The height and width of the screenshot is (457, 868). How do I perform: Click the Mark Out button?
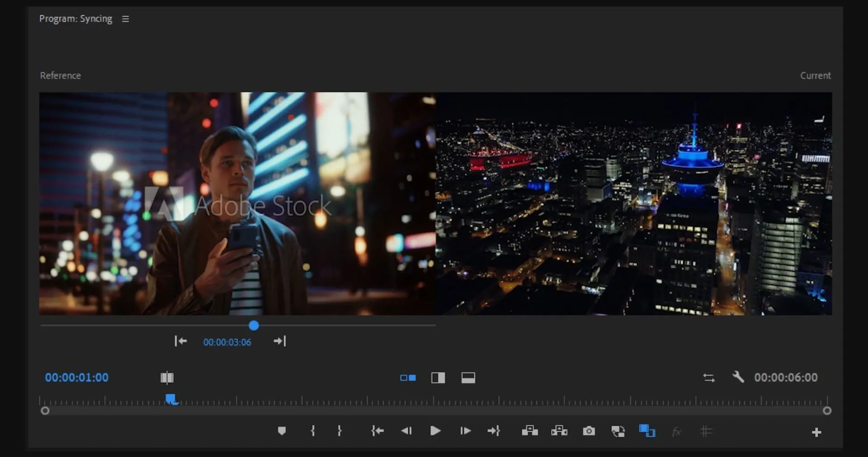point(339,431)
